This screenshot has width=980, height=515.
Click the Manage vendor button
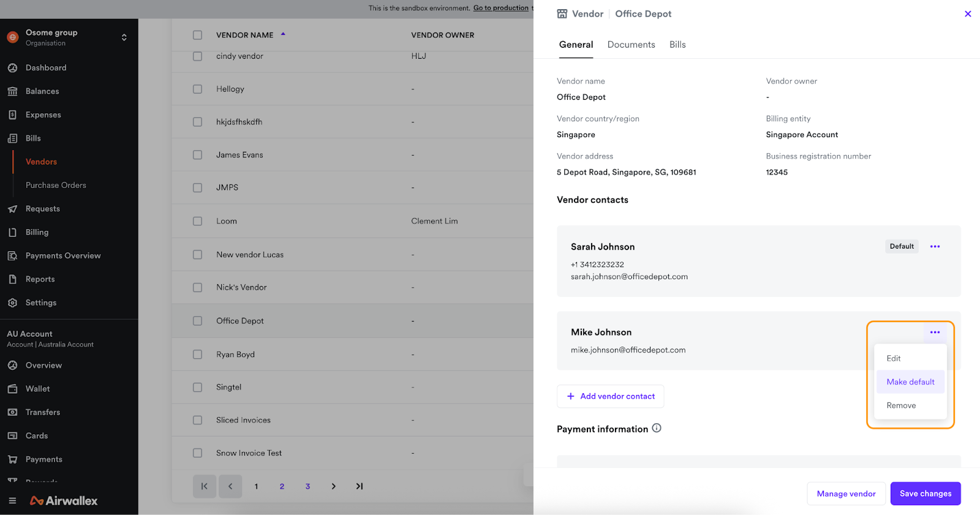846,494
